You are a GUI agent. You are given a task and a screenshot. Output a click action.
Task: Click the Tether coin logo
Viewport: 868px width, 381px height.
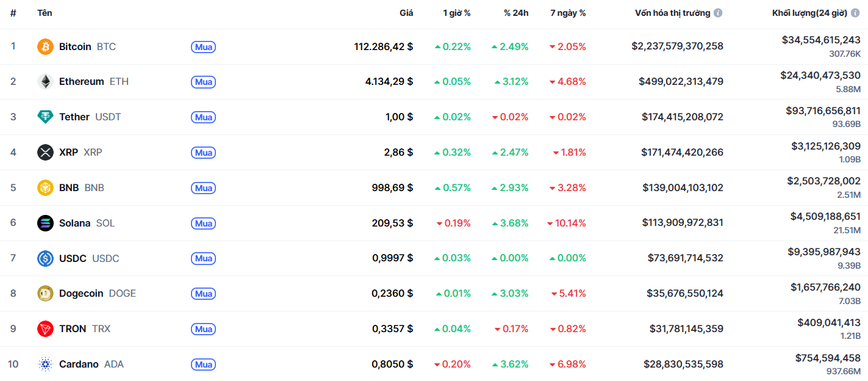pos(45,117)
